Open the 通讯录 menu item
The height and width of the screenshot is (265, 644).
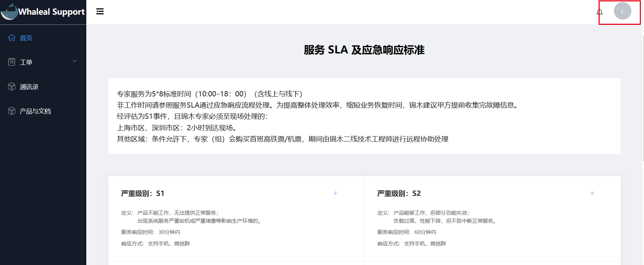coord(43,87)
